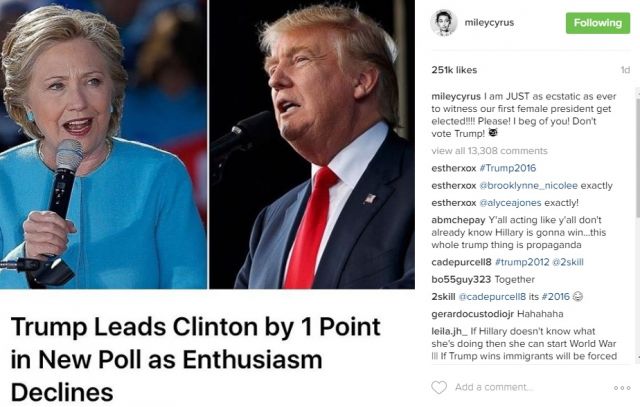Click the mileycyrus username in header

[489, 23]
